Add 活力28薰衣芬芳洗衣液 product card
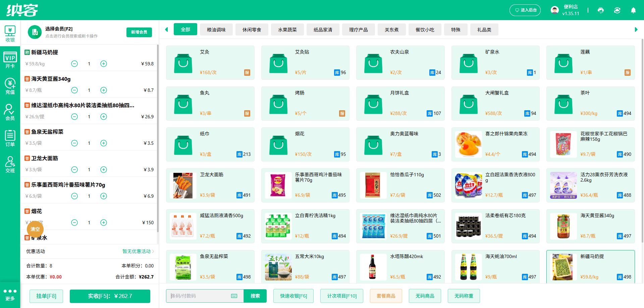Image resolution: width=644 pixels, height=308 pixels. click(x=591, y=185)
